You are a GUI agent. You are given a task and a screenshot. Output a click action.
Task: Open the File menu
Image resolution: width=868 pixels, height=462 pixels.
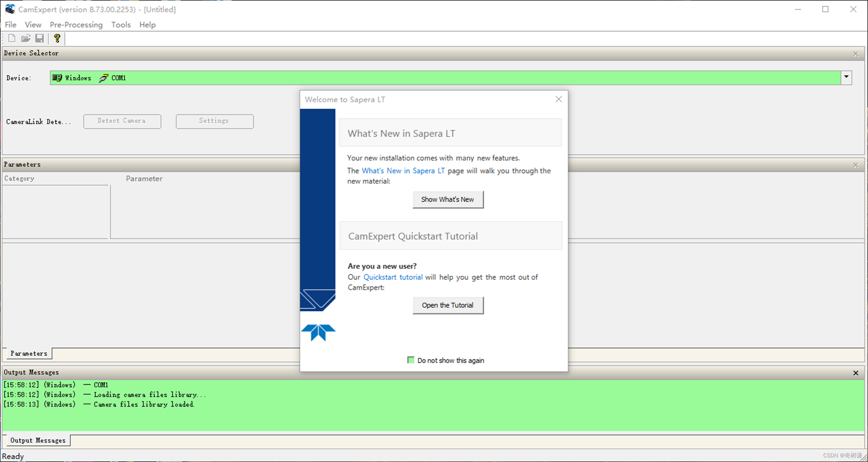tap(11, 25)
